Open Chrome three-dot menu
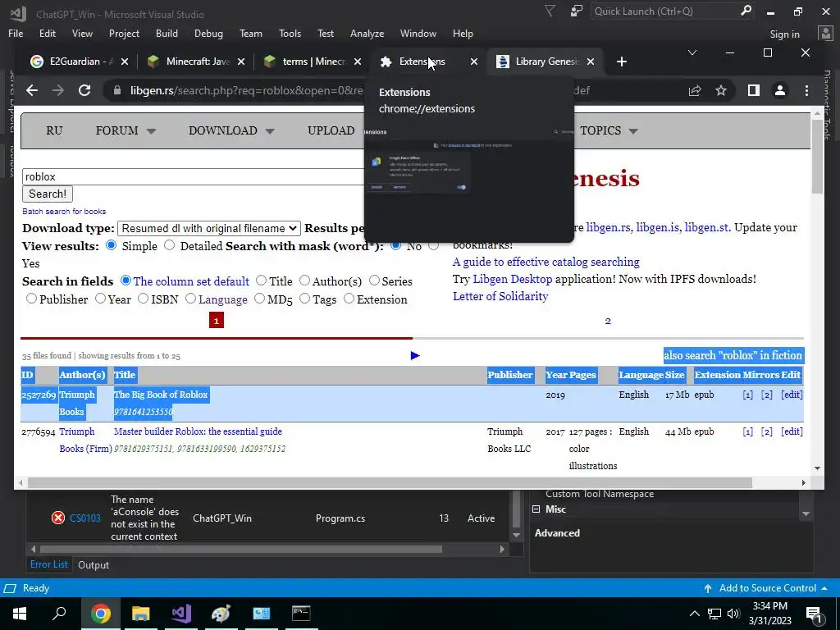 (x=806, y=90)
